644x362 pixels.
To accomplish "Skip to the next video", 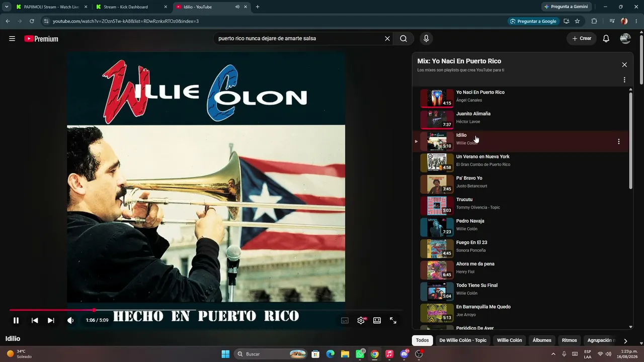I will click(51, 320).
